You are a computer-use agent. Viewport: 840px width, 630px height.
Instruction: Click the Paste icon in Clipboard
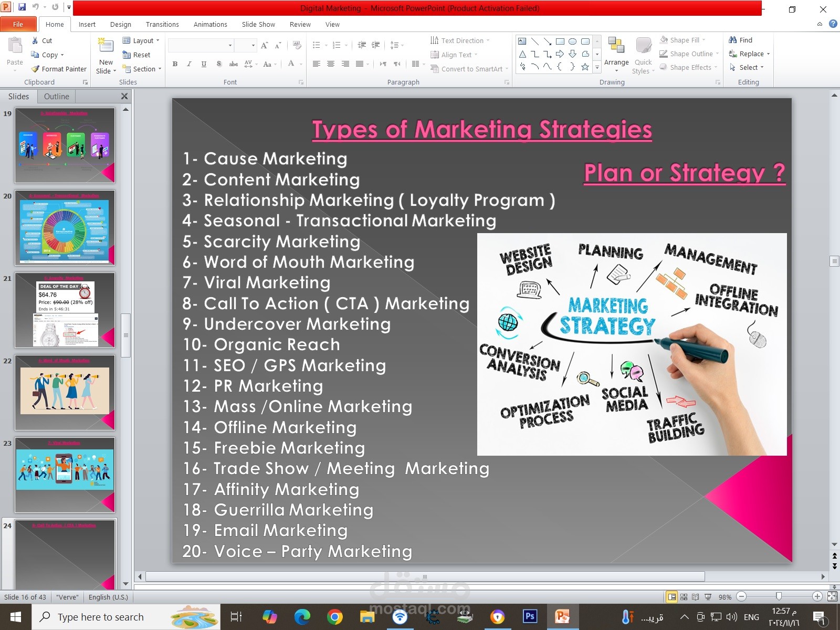(x=15, y=46)
